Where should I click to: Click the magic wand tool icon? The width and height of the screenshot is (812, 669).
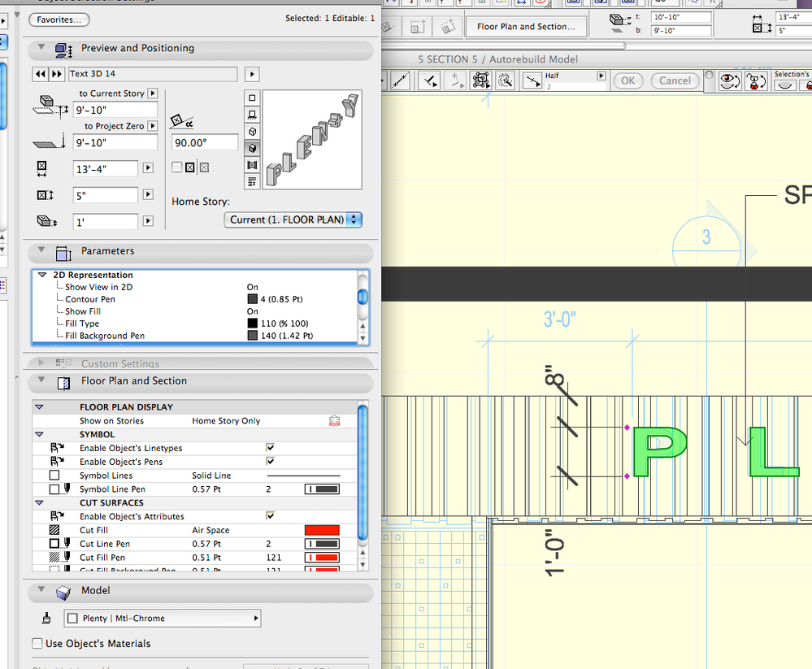pyautogui.click(x=506, y=80)
